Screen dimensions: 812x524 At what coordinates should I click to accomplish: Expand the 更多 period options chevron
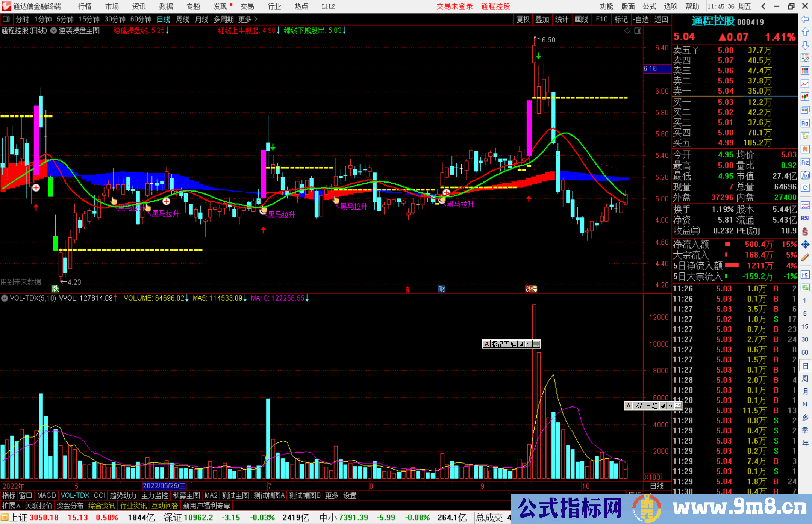[x=256, y=19]
